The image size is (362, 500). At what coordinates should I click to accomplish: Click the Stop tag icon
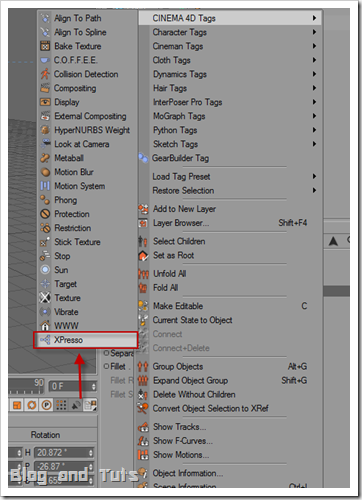45,256
